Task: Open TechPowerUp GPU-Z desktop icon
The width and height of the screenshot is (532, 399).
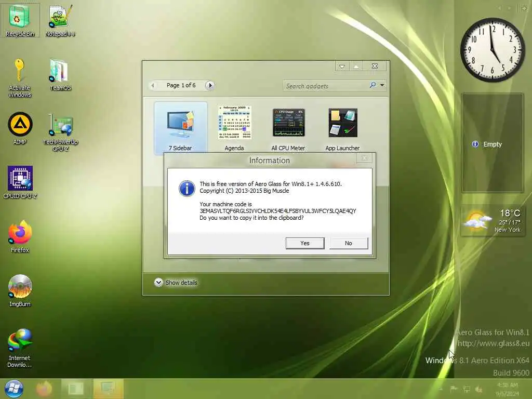Action: coord(60,132)
